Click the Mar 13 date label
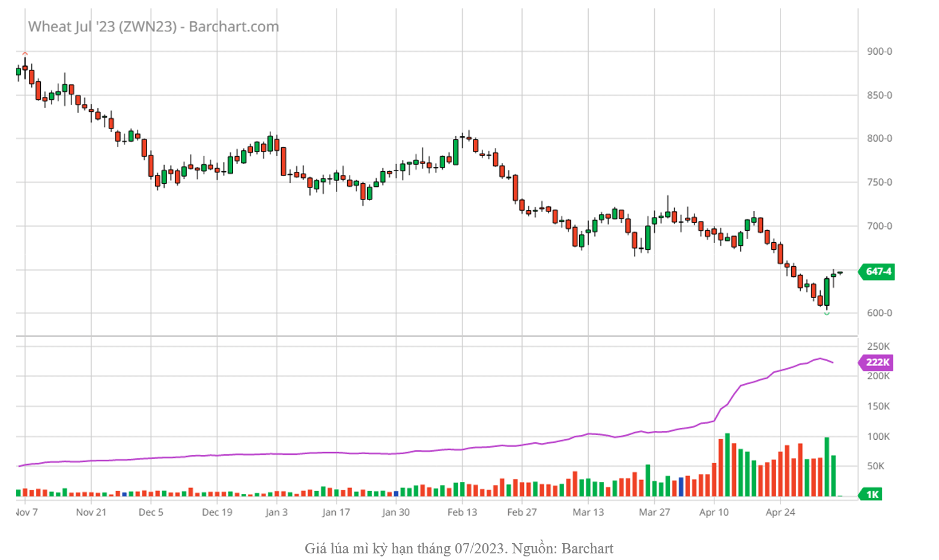The width and height of the screenshot is (939, 560). (x=588, y=513)
